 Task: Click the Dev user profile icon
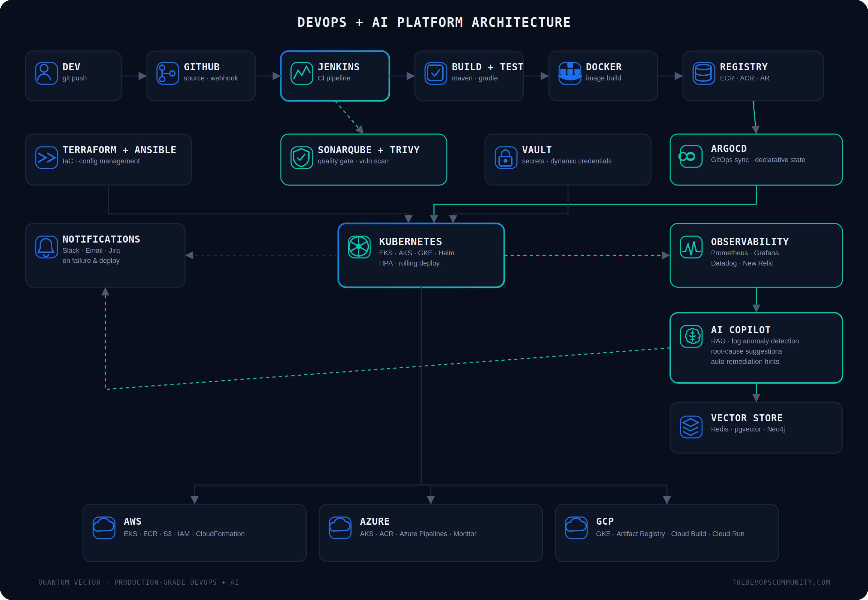pyautogui.click(x=46, y=73)
